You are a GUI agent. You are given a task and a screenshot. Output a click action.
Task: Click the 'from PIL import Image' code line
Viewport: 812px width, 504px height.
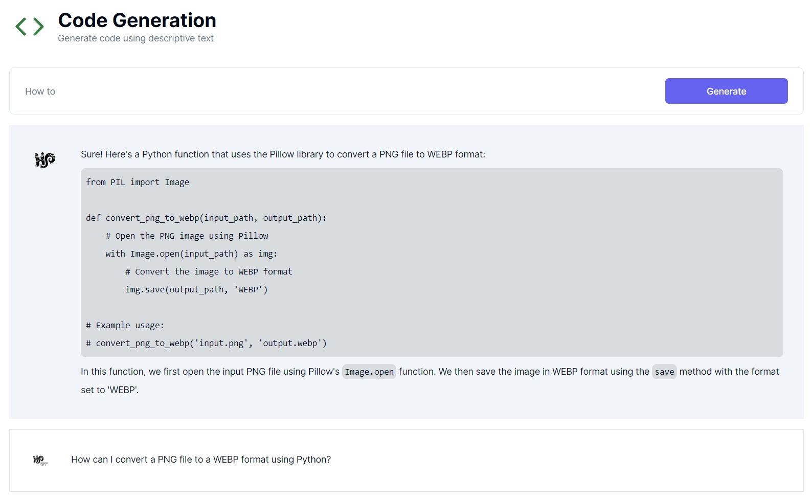(138, 182)
